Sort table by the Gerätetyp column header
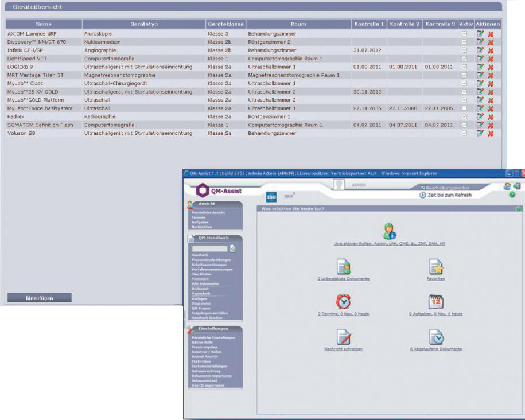Image resolution: width=525 pixels, height=420 pixels. [144, 24]
